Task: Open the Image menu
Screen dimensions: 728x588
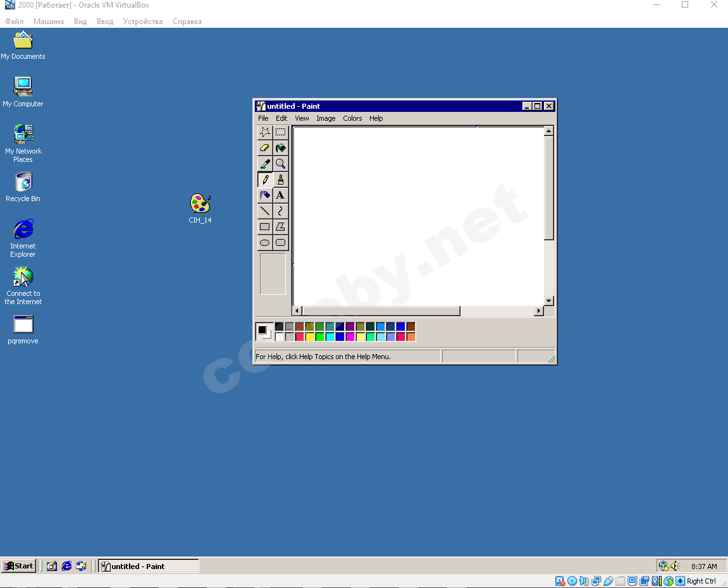Action: (326, 118)
